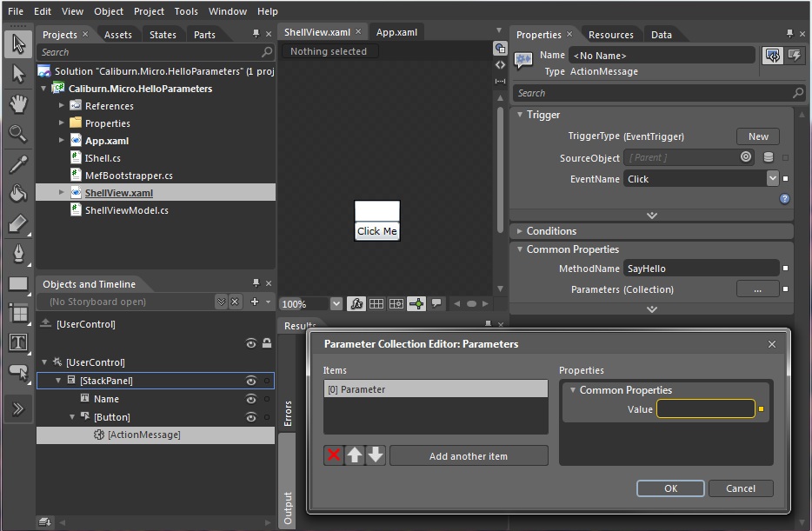
Task: Activate the Zoom tool
Action: click(19, 135)
